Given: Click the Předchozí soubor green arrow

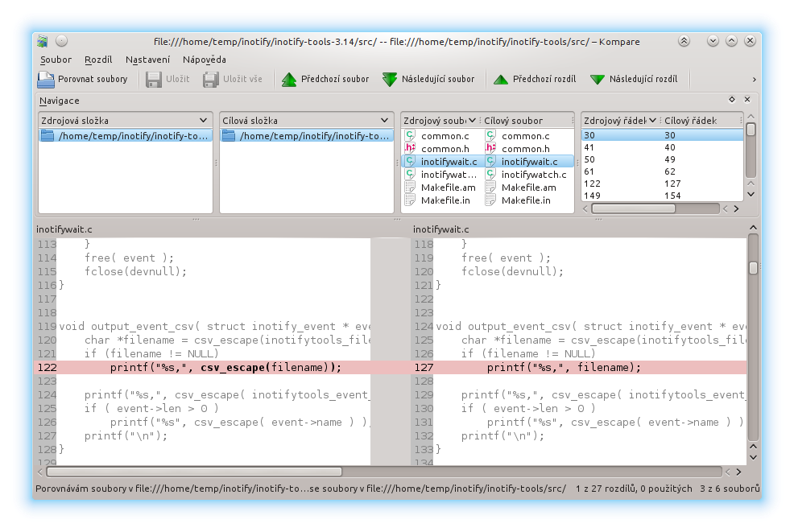Looking at the screenshot, I should point(289,80).
